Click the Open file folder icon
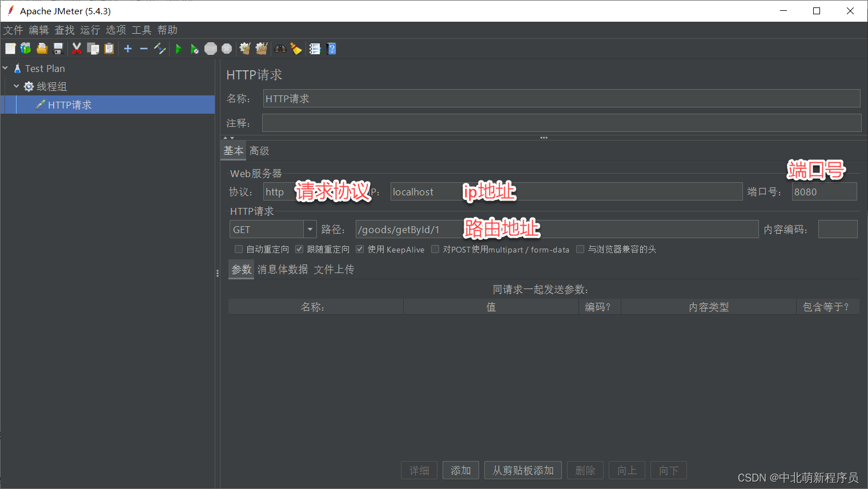Screen dimensions: 868x489 click(42, 49)
